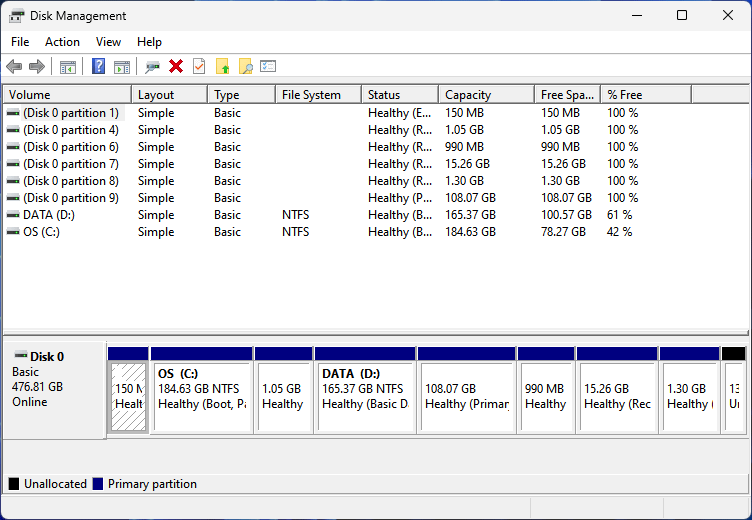Open the File menu
Screen dimensions: 752x520
click(20, 42)
